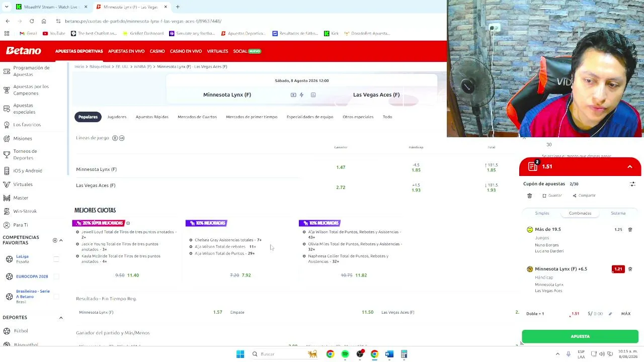Open the Apuestas especiales sidebar icon
This screenshot has width=644, height=362.
point(7,109)
